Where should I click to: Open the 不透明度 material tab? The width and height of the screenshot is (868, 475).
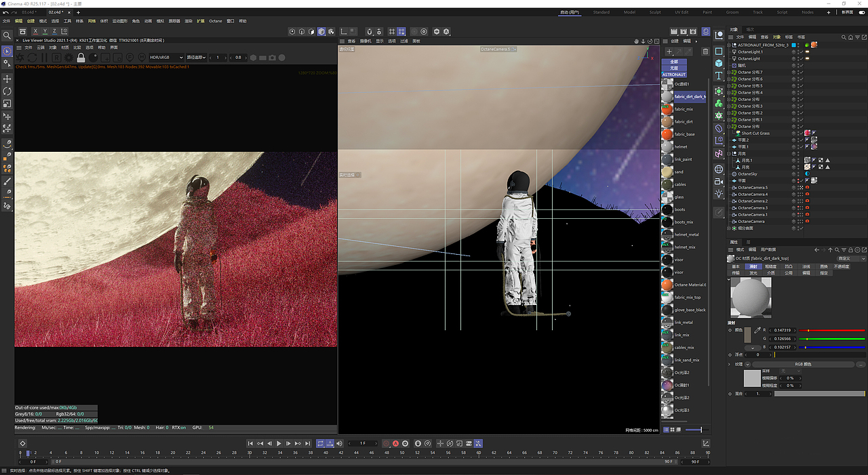point(842,266)
